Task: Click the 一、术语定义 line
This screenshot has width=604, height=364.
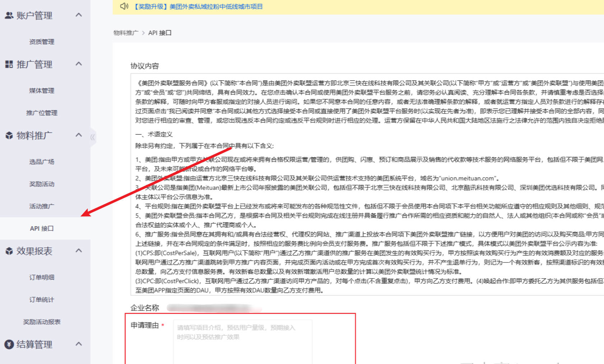Action: click(x=154, y=134)
